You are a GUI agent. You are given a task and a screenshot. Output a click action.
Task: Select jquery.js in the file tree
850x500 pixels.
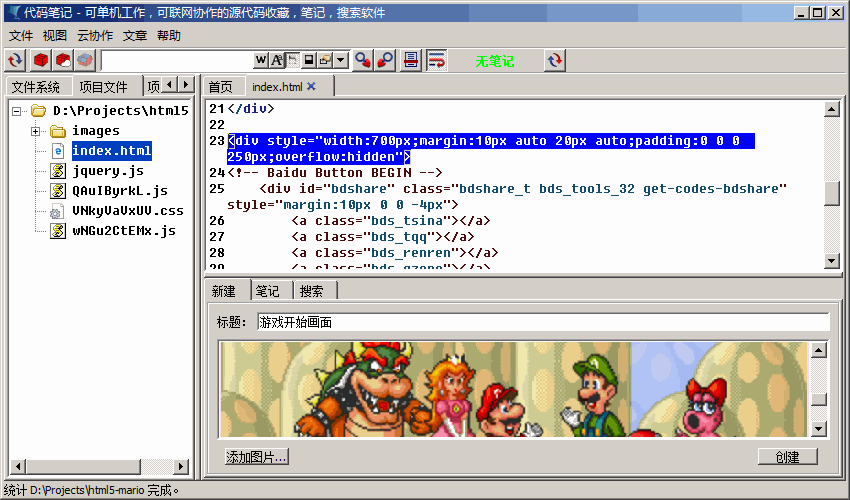108,171
